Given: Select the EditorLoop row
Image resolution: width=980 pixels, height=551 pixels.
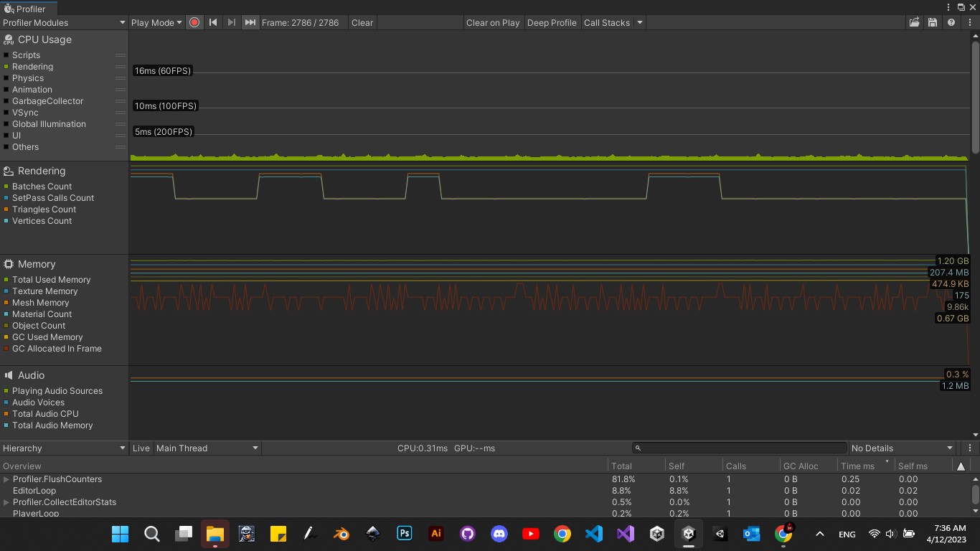Looking at the screenshot, I should tap(484, 491).
